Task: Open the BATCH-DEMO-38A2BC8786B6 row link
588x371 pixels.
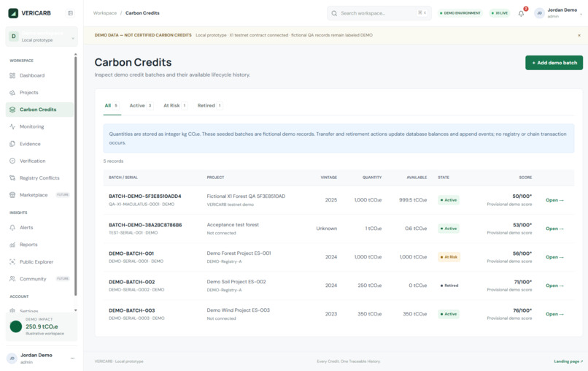Action: point(554,229)
